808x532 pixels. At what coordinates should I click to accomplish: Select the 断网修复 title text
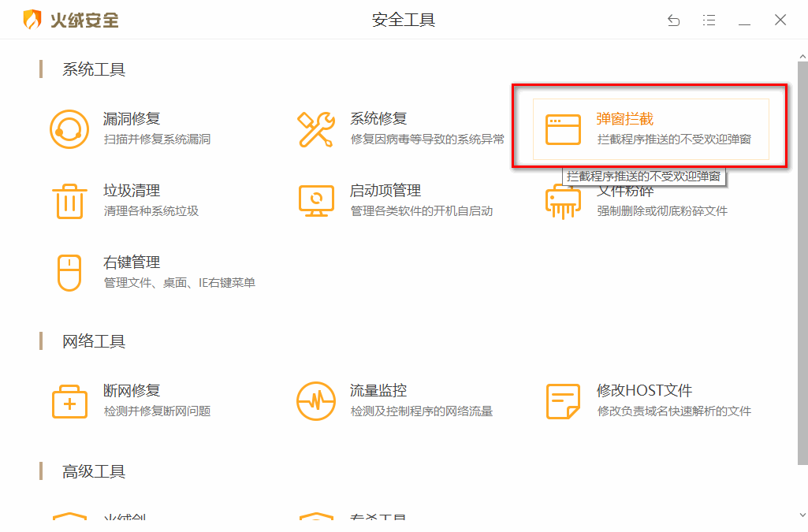click(x=132, y=391)
